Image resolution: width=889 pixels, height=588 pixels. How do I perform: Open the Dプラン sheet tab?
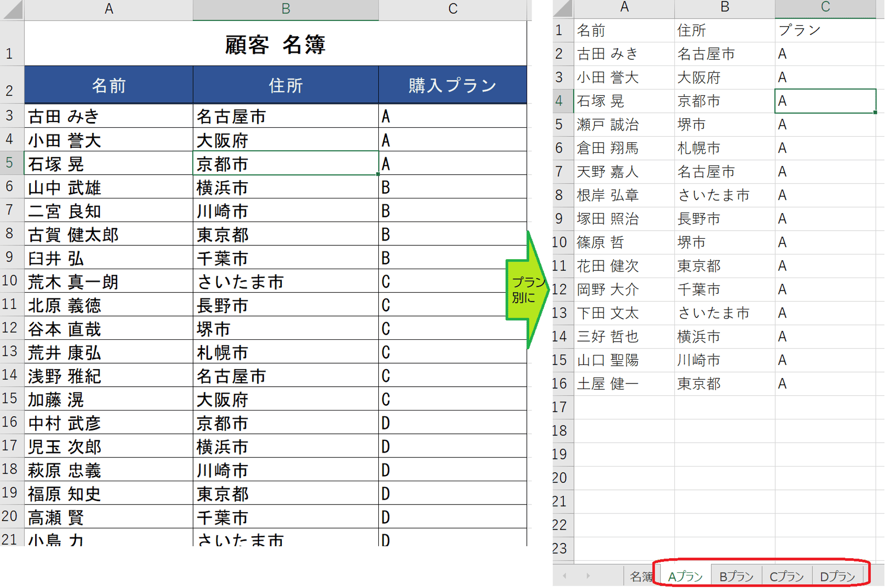pos(837,577)
